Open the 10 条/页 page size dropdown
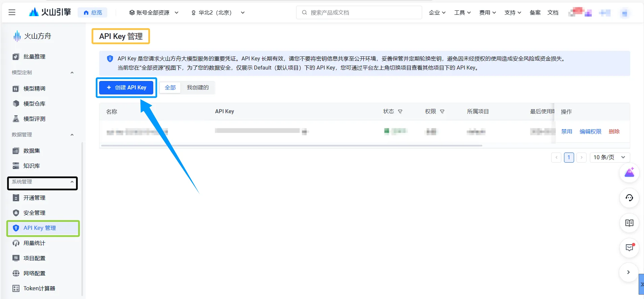The width and height of the screenshot is (644, 299). click(610, 157)
